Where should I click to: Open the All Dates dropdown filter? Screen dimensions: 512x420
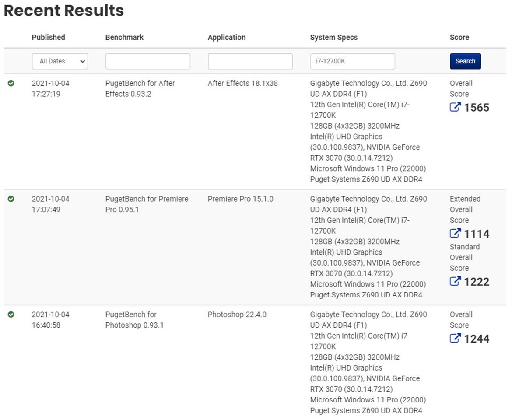pos(60,61)
